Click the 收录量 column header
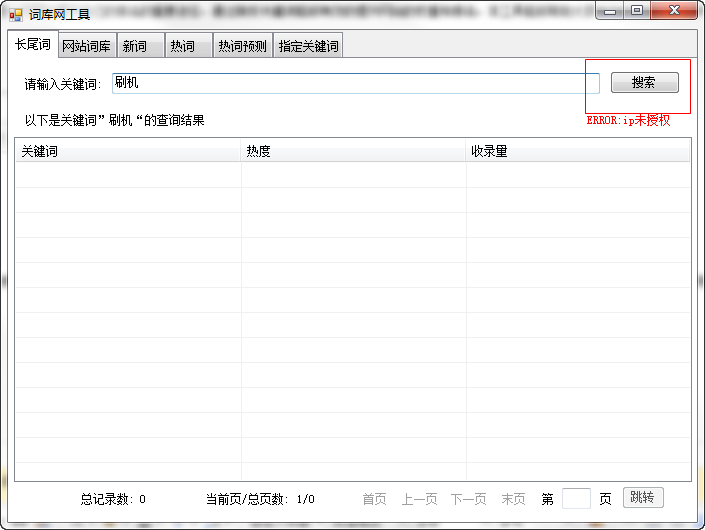705x530 pixels. [577, 151]
